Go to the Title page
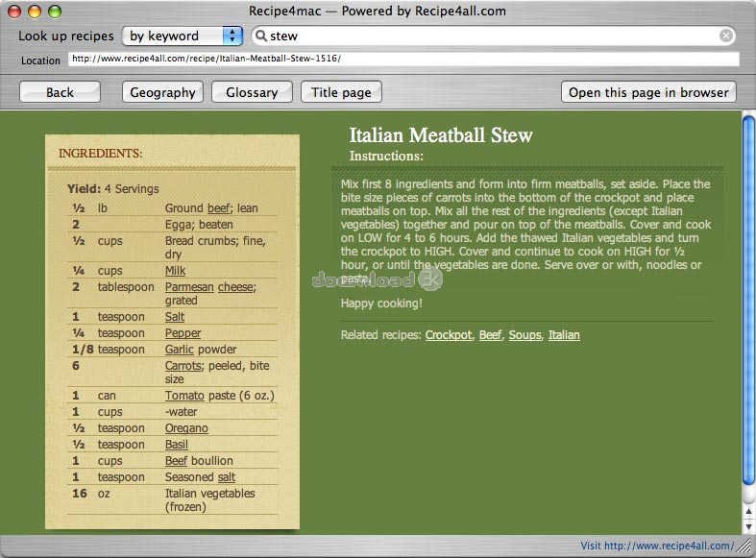Viewport: 756px width, 558px height. pyautogui.click(x=341, y=92)
